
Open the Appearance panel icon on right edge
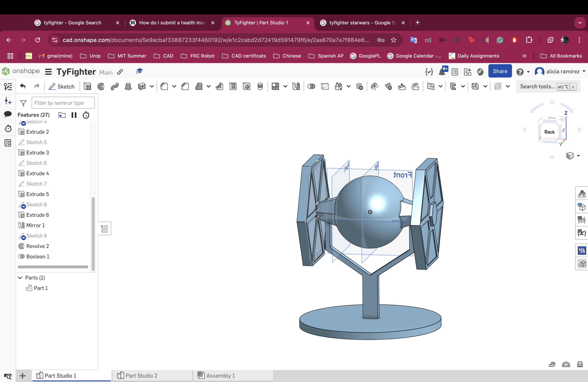point(582,194)
